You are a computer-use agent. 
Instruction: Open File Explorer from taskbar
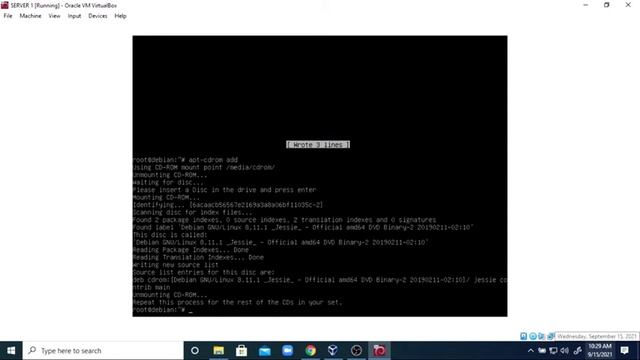[x=218, y=351]
